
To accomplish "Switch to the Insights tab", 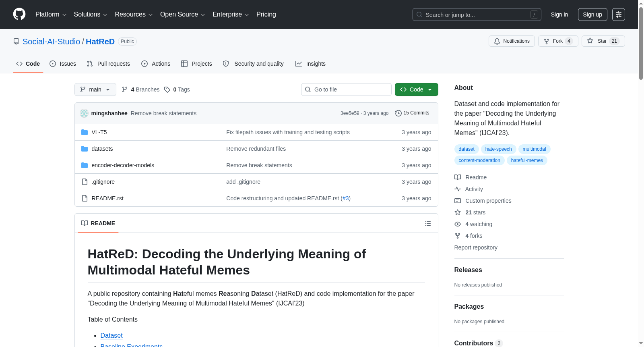I will [310, 64].
